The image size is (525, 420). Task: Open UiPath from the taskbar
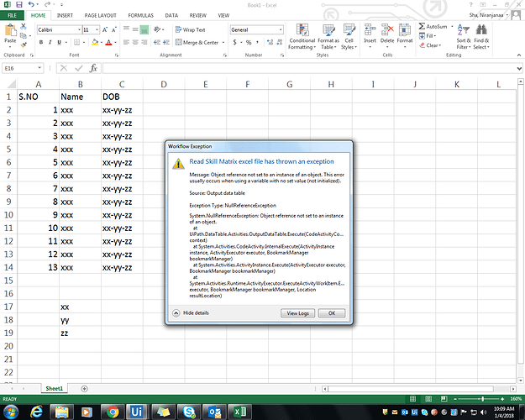coord(137,412)
